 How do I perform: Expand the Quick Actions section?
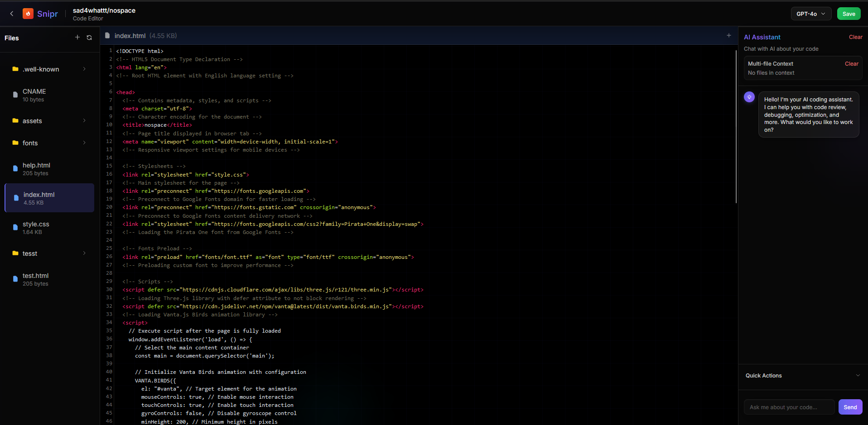803,376
